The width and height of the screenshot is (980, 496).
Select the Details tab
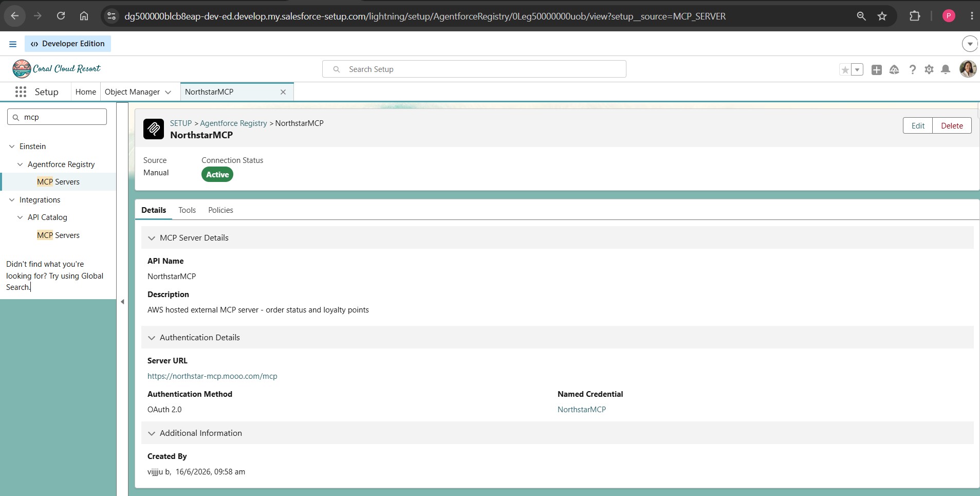154,210
